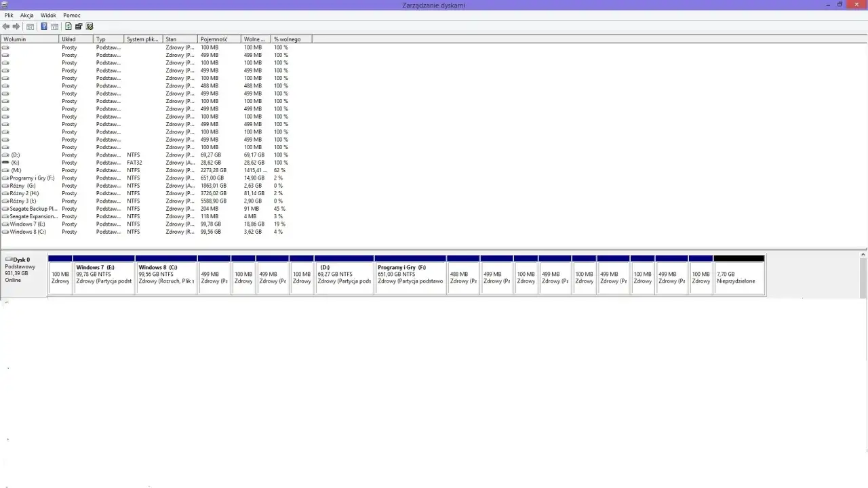
Task: Open the Plik menu
Action: [9, 15]
